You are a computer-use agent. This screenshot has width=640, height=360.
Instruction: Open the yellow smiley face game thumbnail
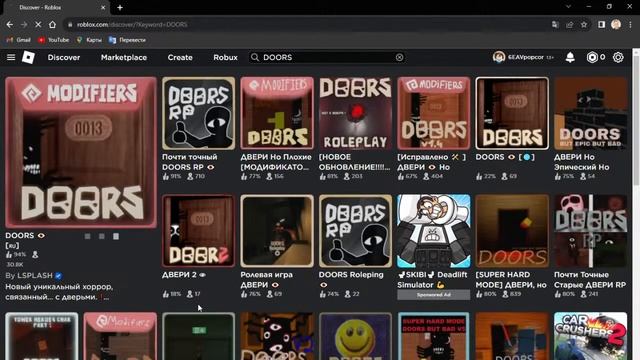[x=355, y=336]
